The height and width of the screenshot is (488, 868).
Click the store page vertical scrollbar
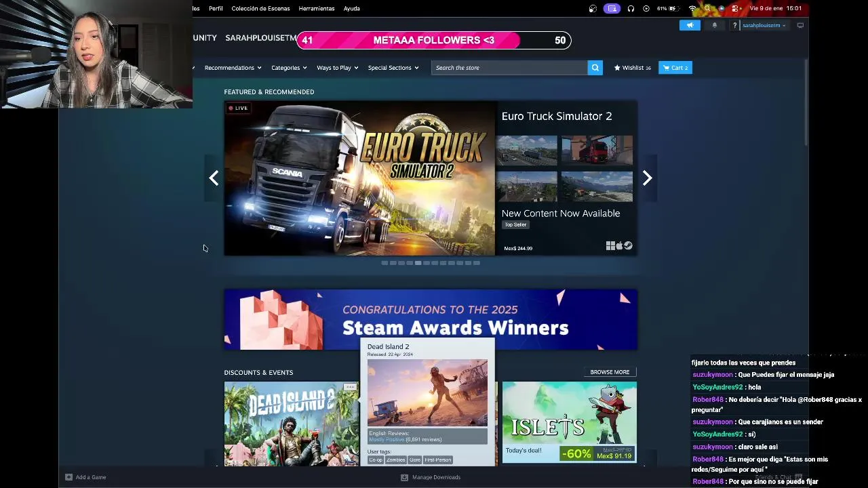pos(806,102)
